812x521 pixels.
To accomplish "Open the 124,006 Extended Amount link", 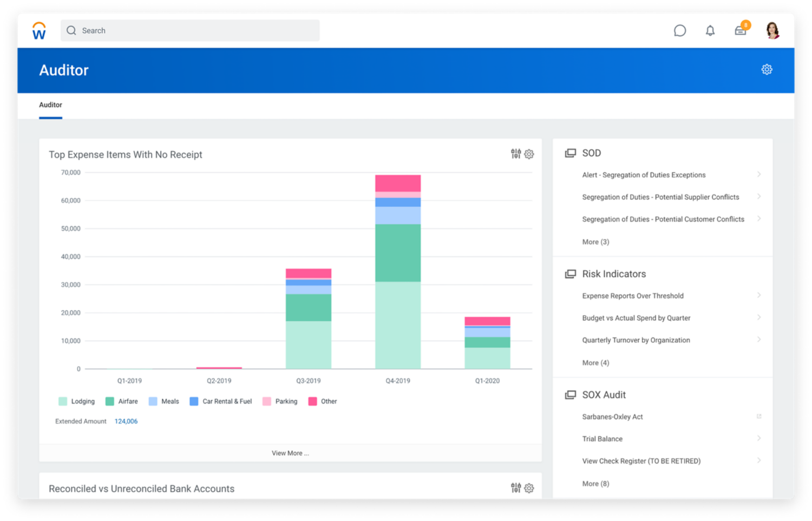I will tap(126, 421).
